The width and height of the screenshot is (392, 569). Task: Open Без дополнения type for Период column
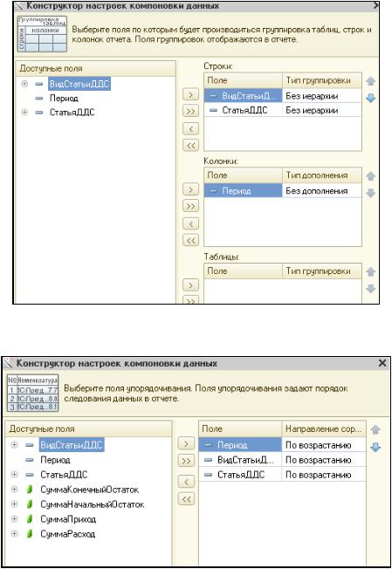(x=322, y=190)
